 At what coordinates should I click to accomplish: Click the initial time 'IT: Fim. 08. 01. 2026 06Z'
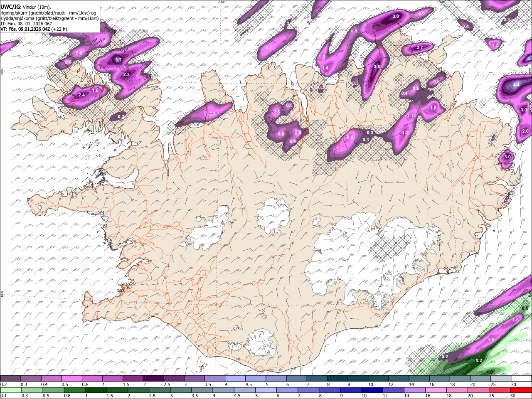point(26,24)
